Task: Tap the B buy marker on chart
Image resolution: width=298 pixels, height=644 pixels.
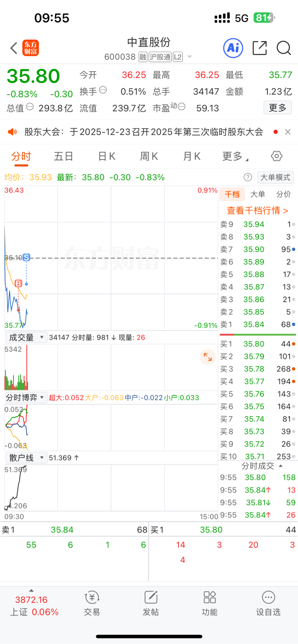Action: (x=18, y=284)
